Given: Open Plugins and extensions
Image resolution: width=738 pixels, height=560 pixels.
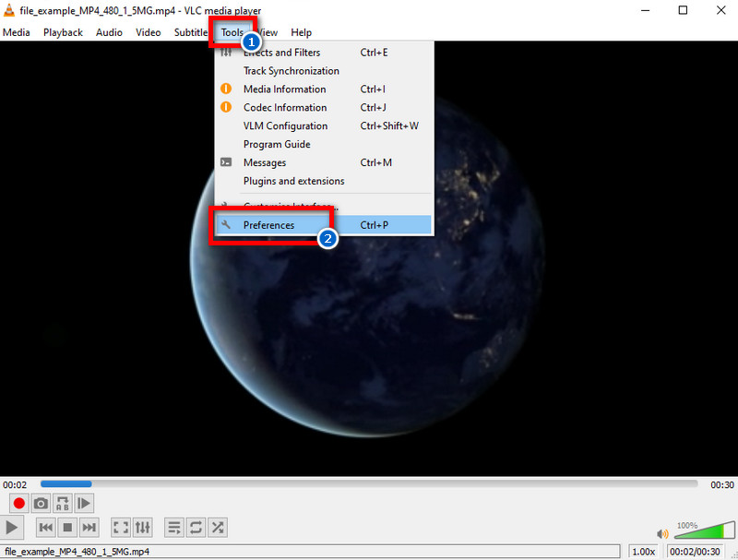Looking at the screenshot, I should [x=324, y=181].
